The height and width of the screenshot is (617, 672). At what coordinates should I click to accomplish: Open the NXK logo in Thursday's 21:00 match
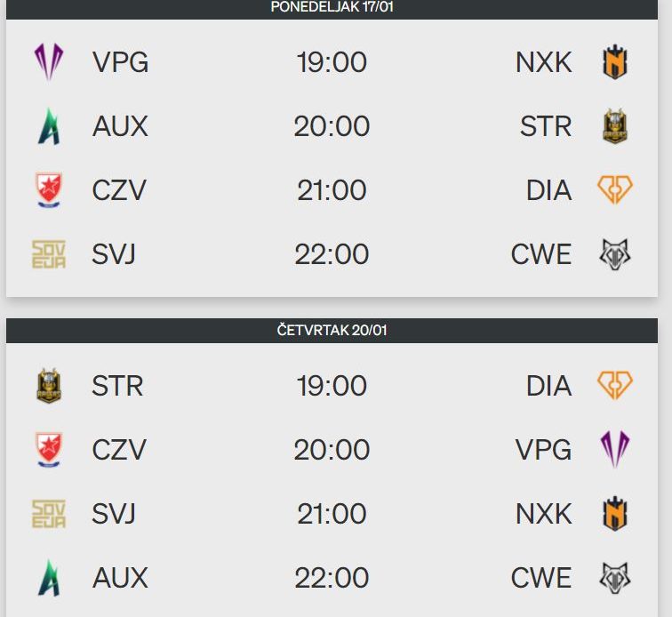click(615, 514)
